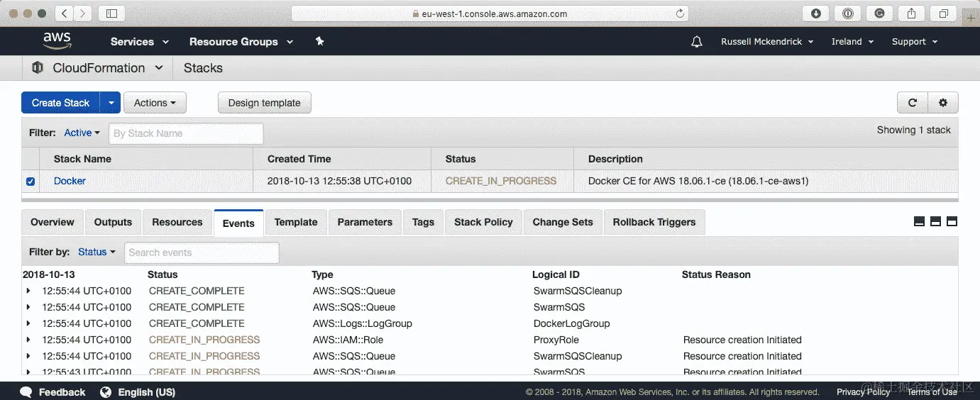Maximize the details pane layout icon
The height and width of the screenshot is (400, 980).
[952, 221]
